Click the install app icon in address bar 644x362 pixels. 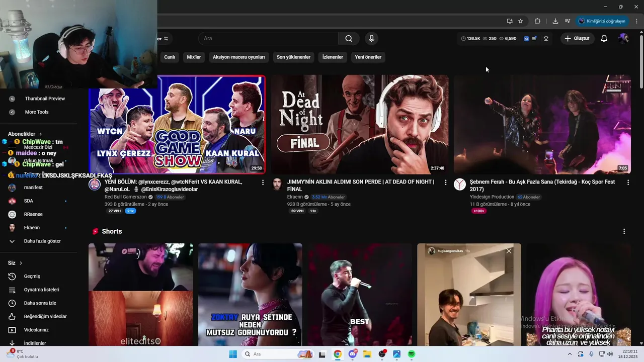point(510,21)
